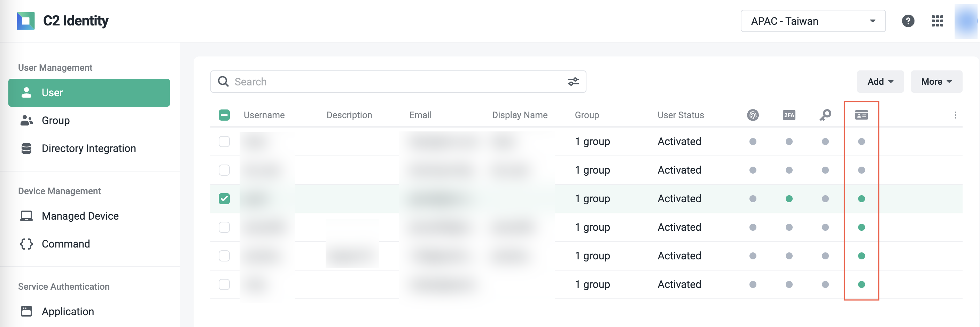Click the C2 Identity logo

(x=26, y=21)
